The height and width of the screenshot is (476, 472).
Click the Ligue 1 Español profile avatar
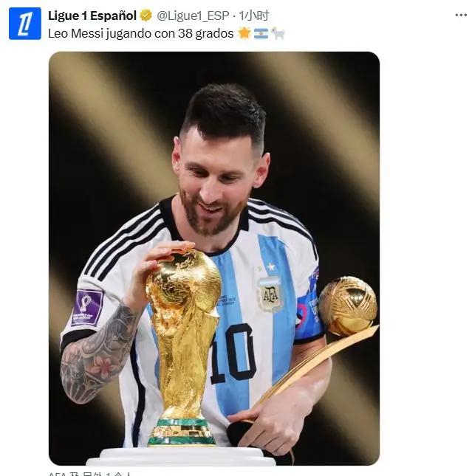coord(25,24)
